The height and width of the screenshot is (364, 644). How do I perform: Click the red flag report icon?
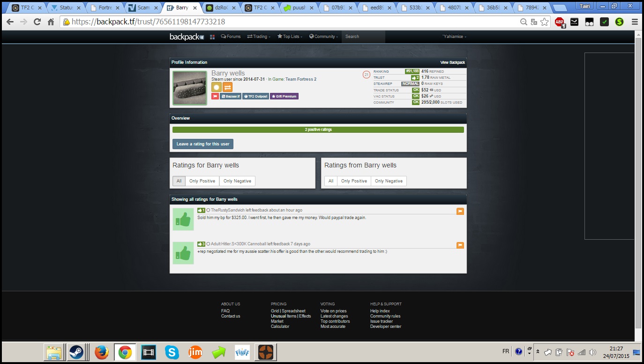(215, 96)
